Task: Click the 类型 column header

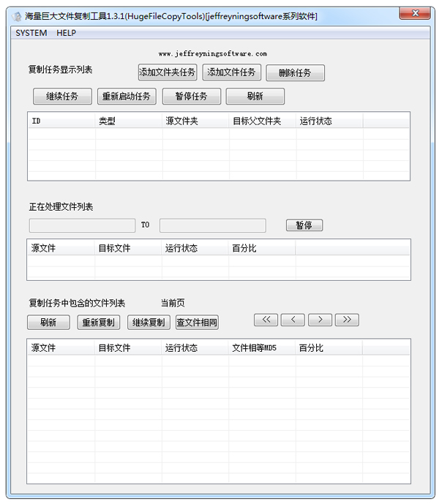Action: tap(129, 121)
